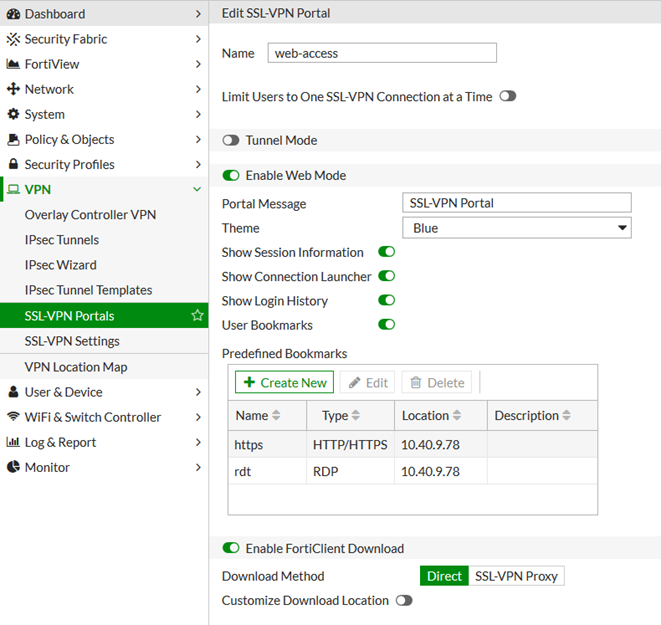The width and height of the screenshot is (661, 625).
Task: Click the Create New bookmark button
Action: pyautogui.click(x=285, y=383)
